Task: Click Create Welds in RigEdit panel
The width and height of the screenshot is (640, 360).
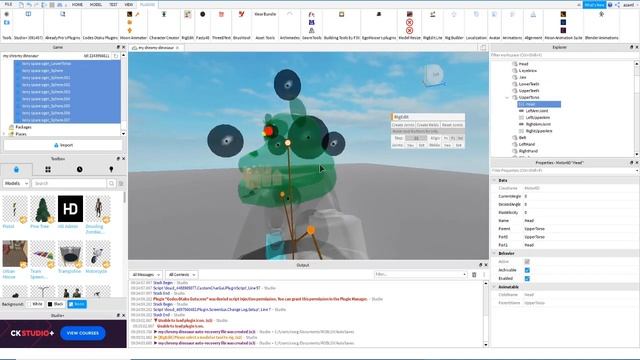Action: 427,125
